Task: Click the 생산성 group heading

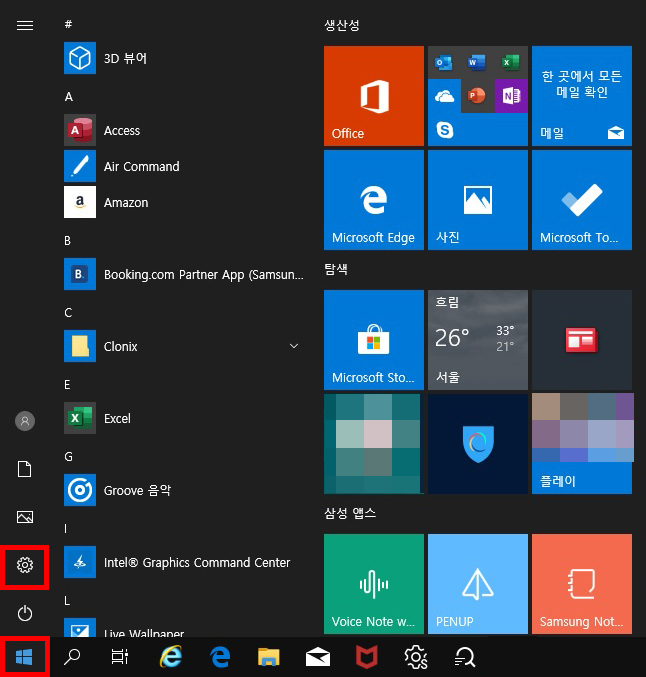Action: point(342,25)
